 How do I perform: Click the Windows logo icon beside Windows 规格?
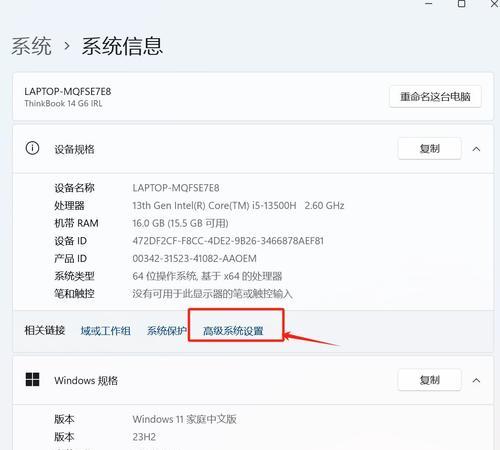(32, 379)
